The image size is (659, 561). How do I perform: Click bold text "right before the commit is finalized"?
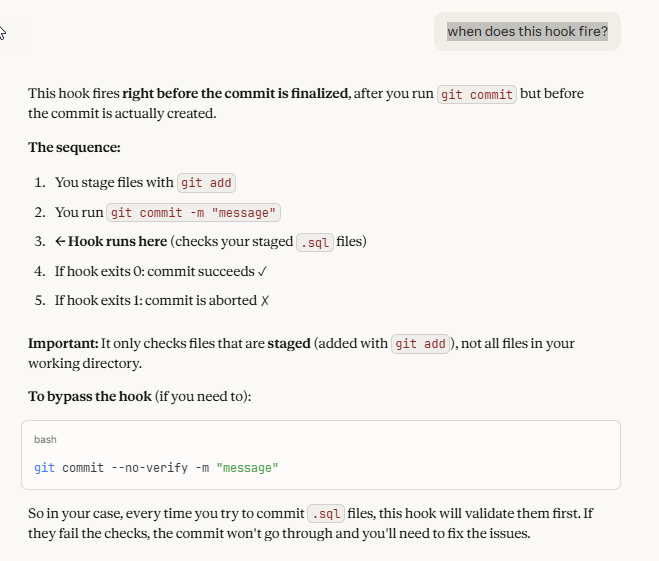click(235, 94)
